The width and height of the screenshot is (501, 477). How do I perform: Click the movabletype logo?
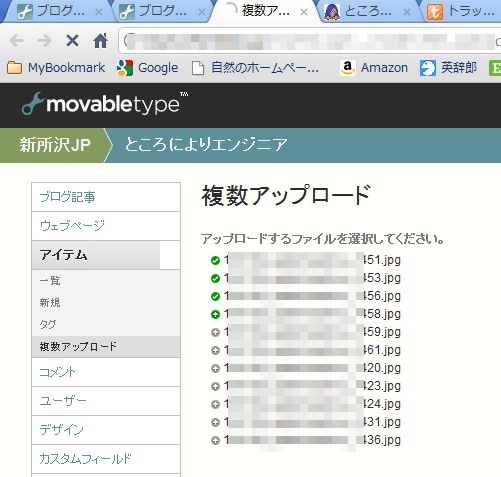click(x=104, y=104)
